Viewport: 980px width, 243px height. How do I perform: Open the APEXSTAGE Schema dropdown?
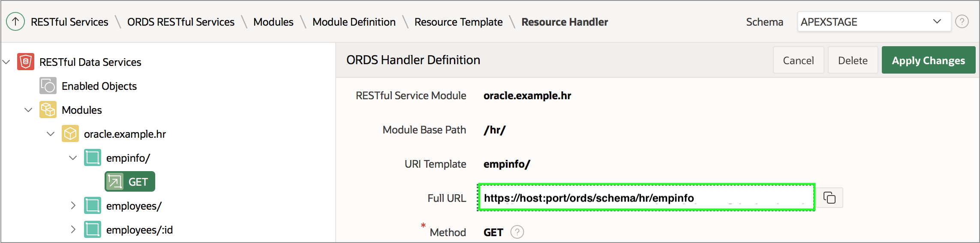[x=874, y=21]
